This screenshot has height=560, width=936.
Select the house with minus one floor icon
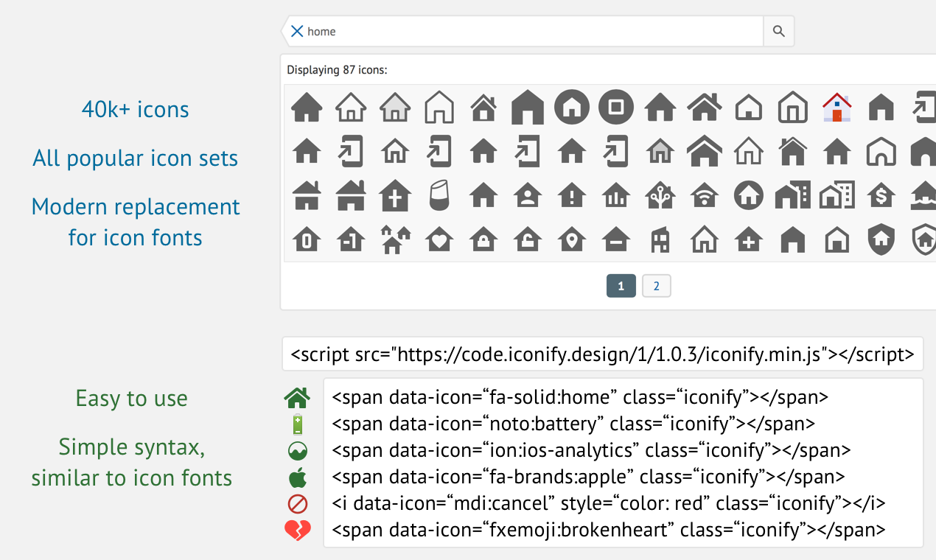point(351,240)
